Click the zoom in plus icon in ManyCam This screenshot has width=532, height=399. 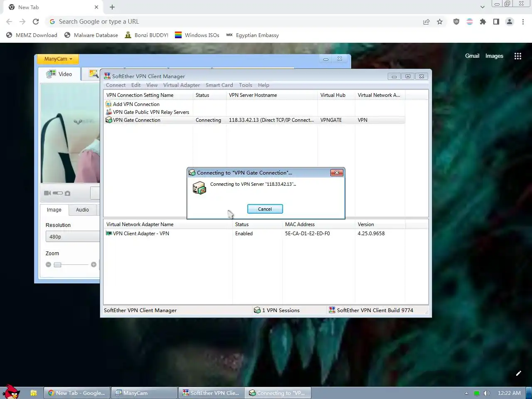tap(94, 264)
